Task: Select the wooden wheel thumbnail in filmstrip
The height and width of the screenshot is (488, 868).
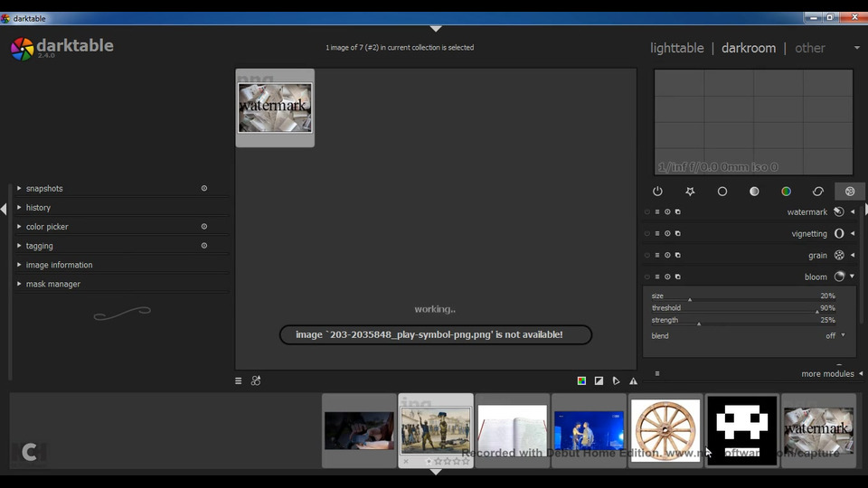Action: tap(665, 429)
